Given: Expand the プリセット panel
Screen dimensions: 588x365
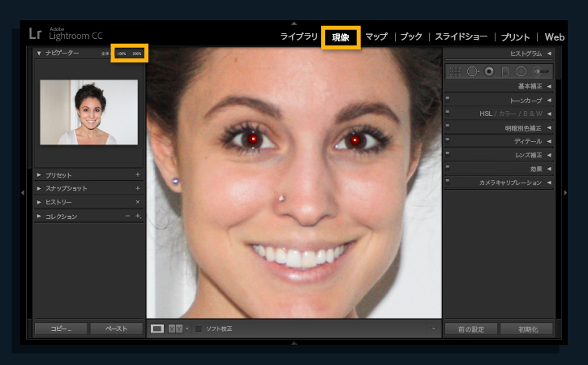Looking at the screenshot, I should pyautogui.click(x=39, y=175).
